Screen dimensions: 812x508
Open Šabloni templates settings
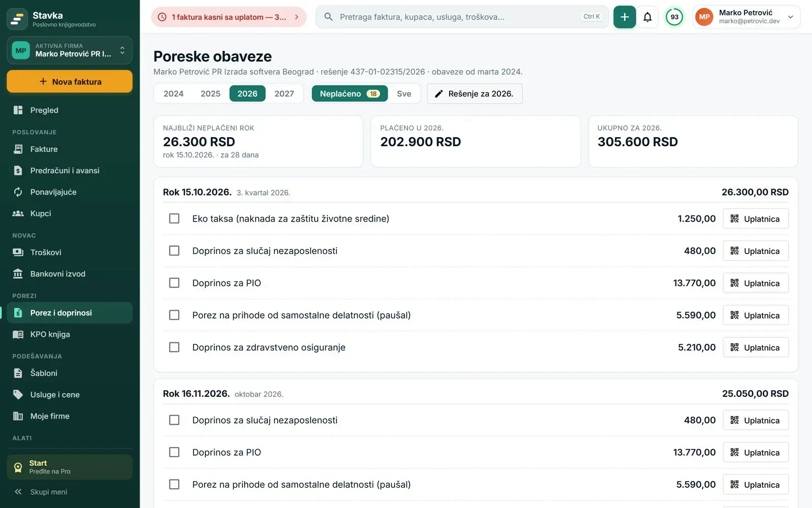coord(70,373)
